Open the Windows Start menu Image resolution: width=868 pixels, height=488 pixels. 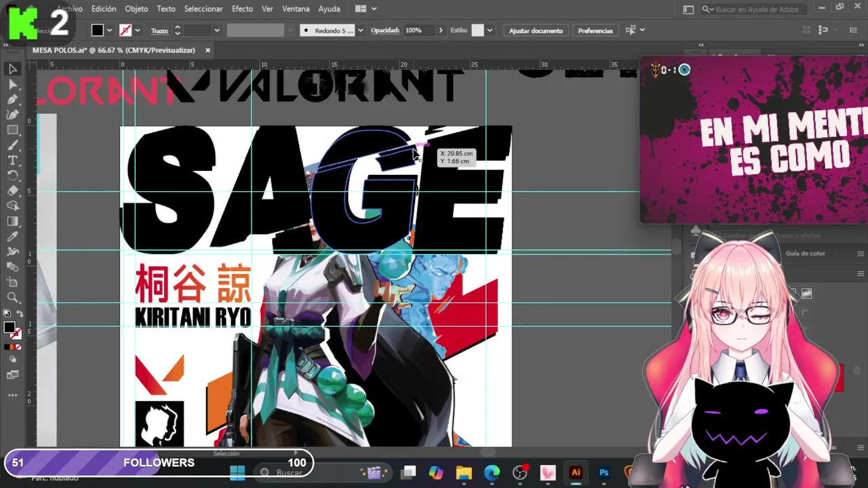(x=237, y=473)
